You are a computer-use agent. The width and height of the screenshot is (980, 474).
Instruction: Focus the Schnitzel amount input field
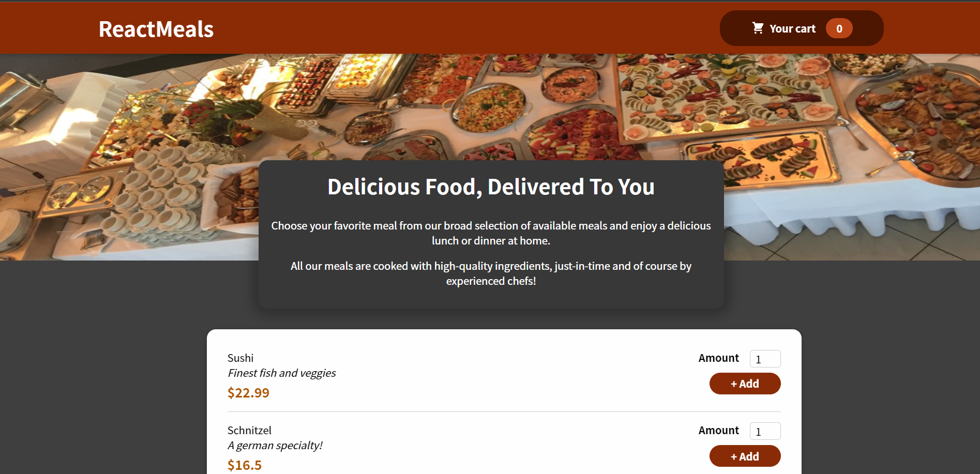click(765, 431)
